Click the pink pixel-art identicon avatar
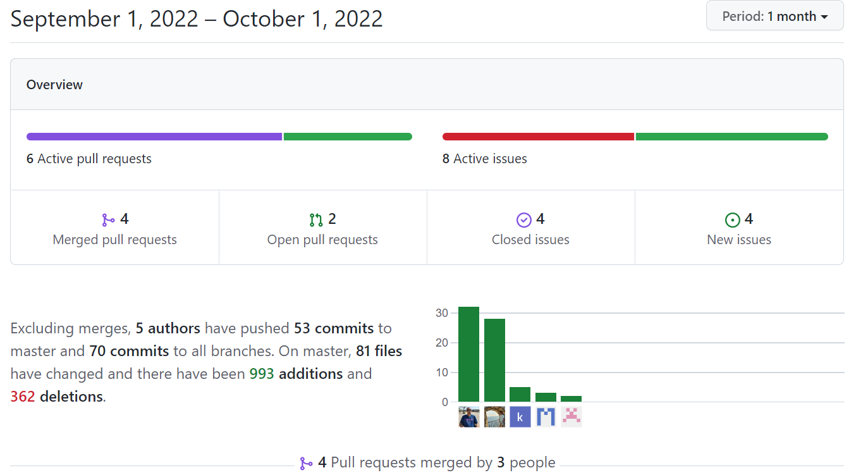 click(571, 417)
